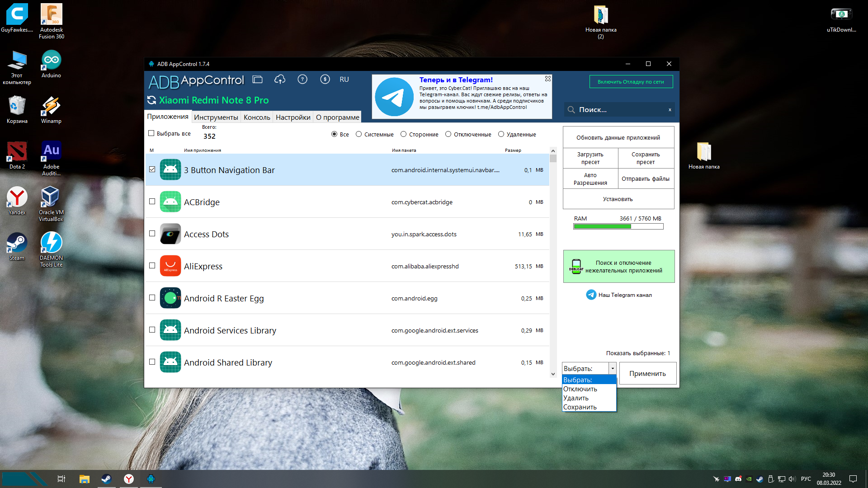
Task: Open the О программе tab
Action: (x=338, y=117)
